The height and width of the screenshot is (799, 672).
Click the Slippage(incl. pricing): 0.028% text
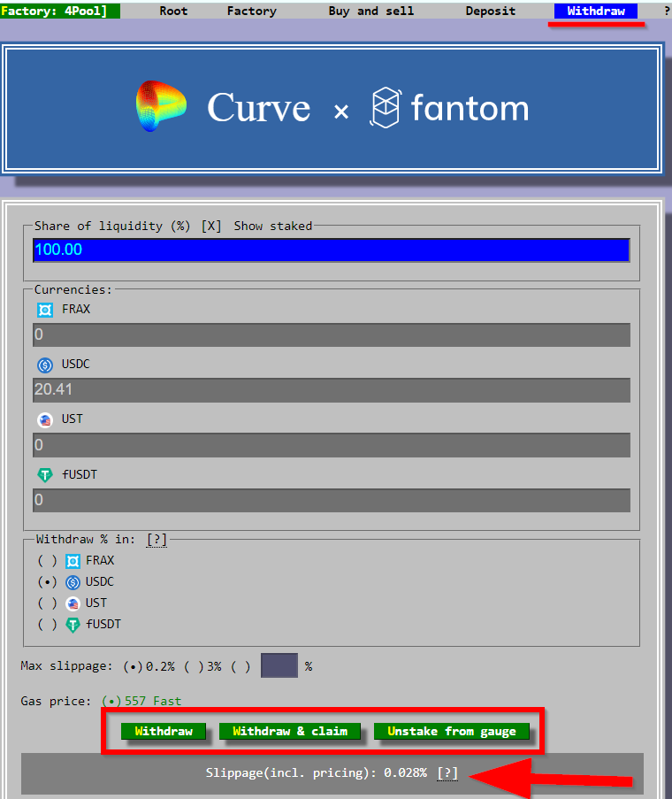(317, 773)
